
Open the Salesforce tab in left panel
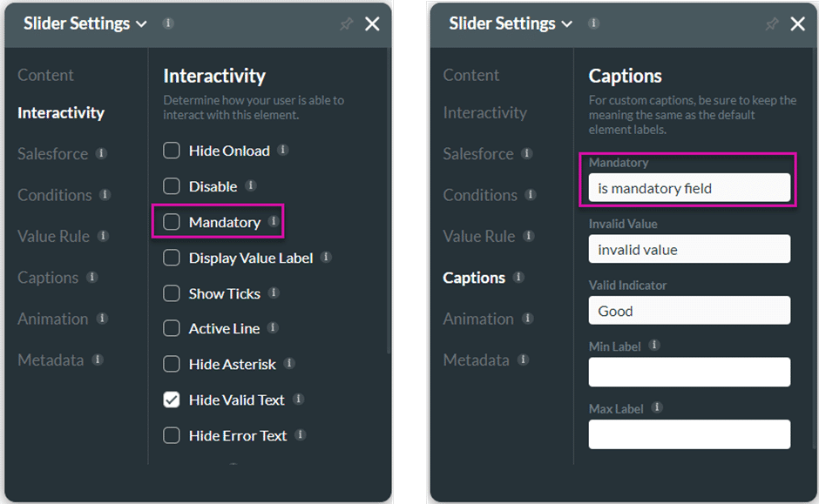pos(53,154)
